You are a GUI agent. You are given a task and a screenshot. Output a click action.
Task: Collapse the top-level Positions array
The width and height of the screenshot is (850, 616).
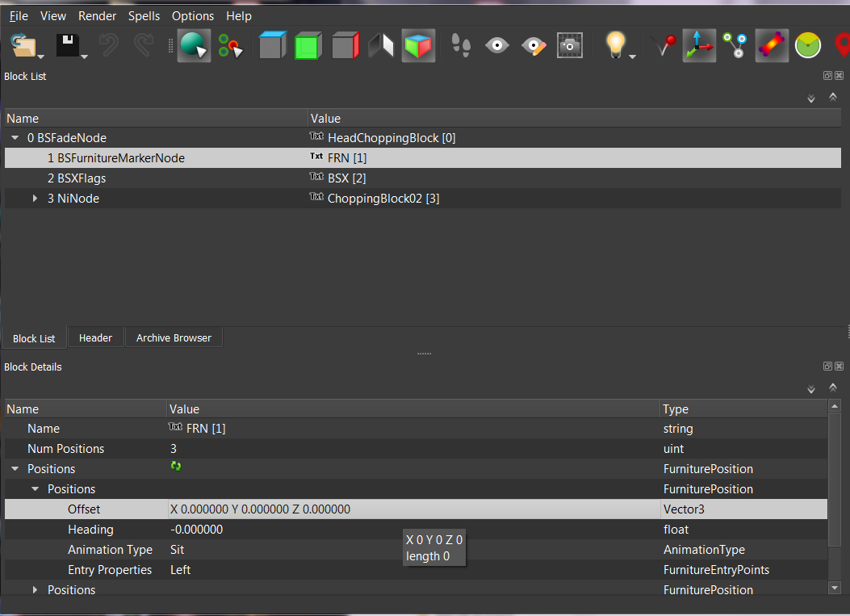coord(15,468)
